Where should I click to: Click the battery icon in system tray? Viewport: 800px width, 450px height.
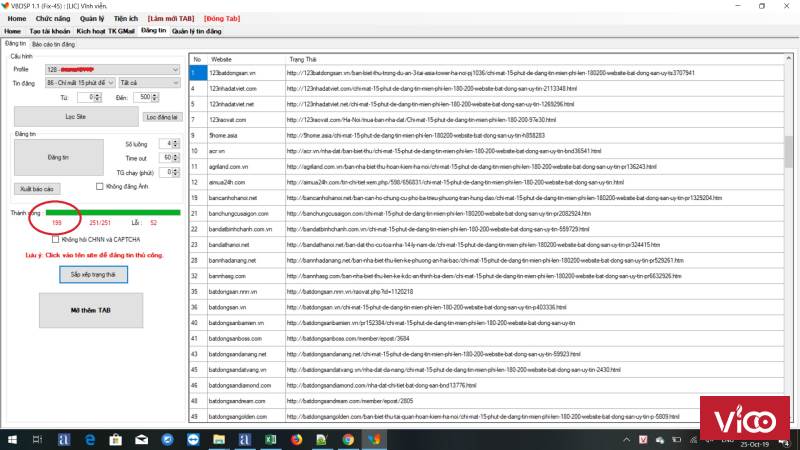(677, 439)
